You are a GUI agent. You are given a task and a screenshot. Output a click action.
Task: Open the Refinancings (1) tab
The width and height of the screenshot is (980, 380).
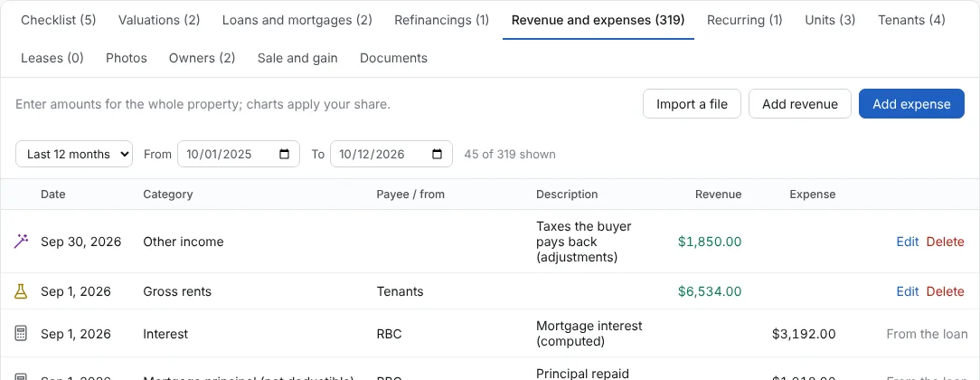(442, 20)
